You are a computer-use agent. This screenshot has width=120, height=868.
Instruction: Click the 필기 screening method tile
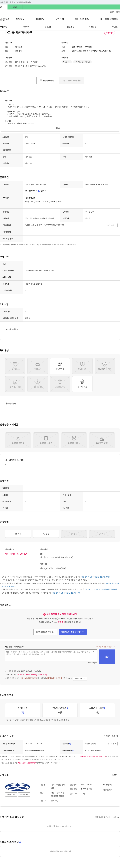[74, 534]
